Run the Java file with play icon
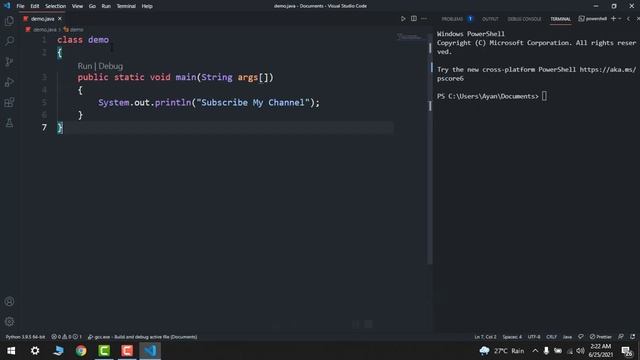The image size is (640, 360). 403,19
